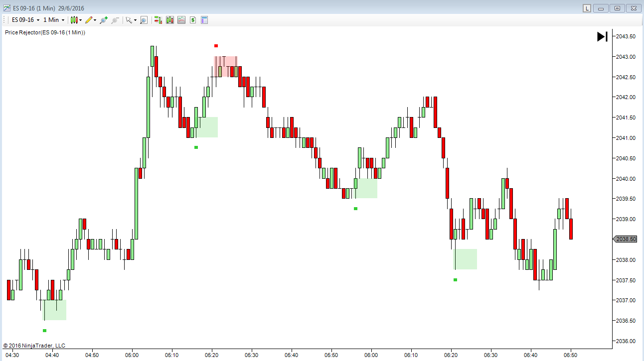Open the zoom frame magnifier tool
644x361 pixels.
[144, 20]
